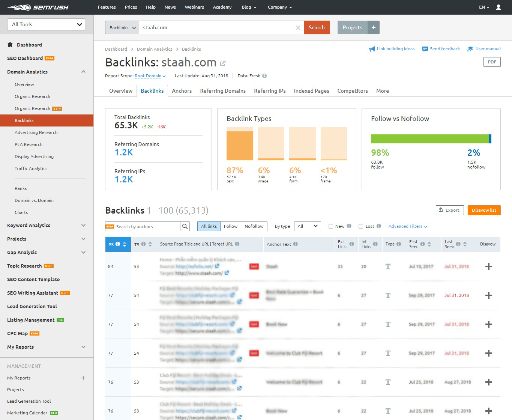This screenshot has height=420, width=512.
Task: Click the green follow bar
Action: pyautogui.click(x=430, y=139)
